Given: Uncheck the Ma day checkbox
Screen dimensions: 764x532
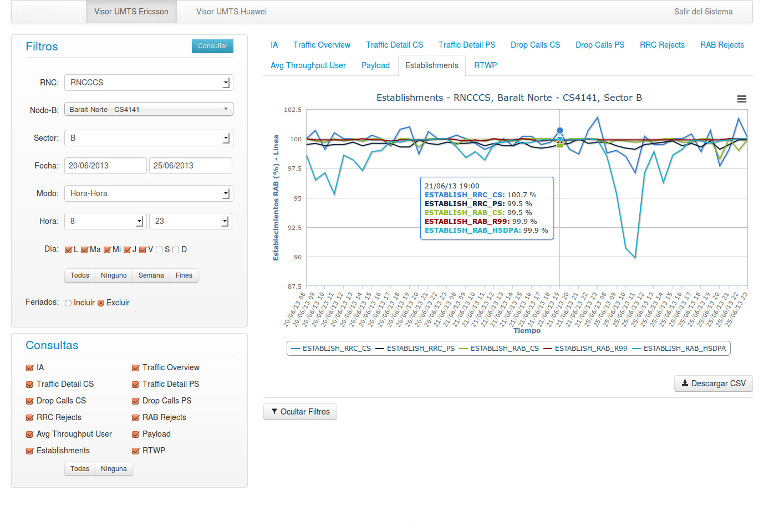Looking at the screenshot, I should (84, 250).
